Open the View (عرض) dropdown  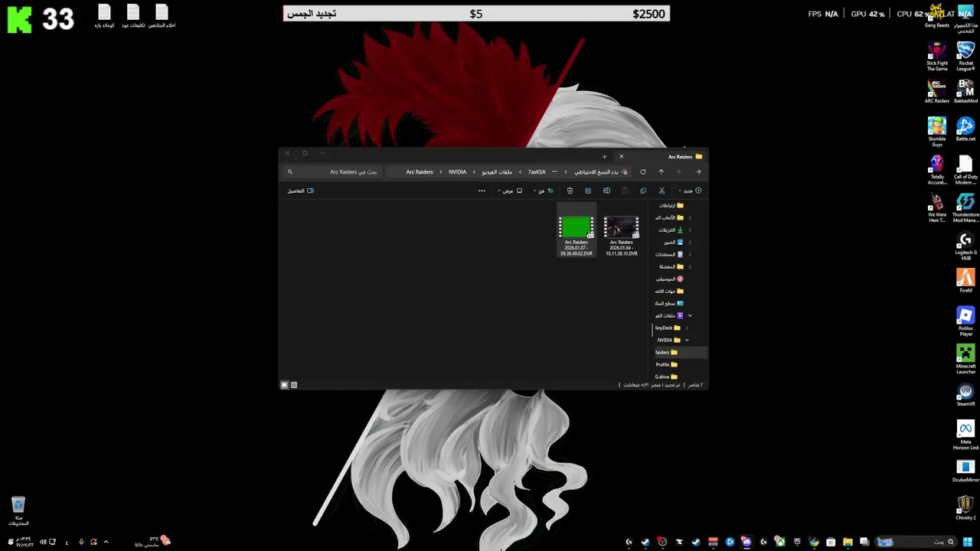coord(510,191)
